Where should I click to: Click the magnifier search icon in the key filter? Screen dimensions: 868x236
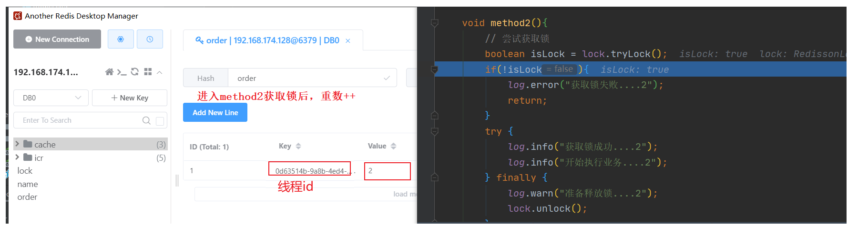[x=146, y=120]
